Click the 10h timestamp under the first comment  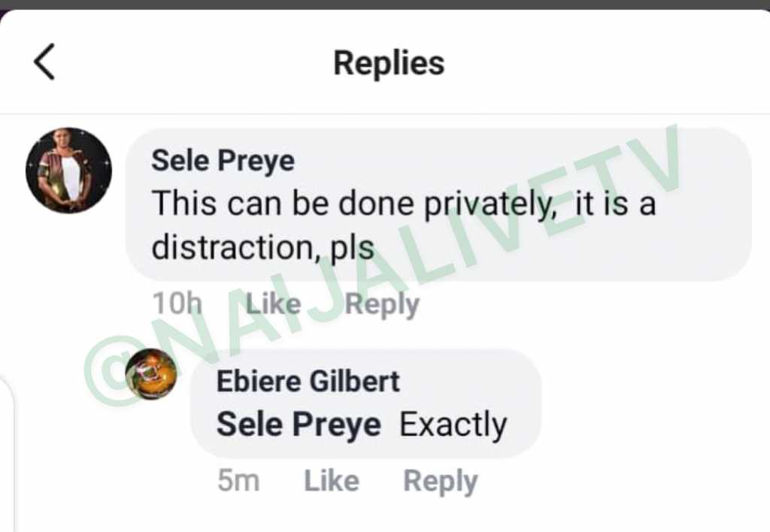point(177,304)
